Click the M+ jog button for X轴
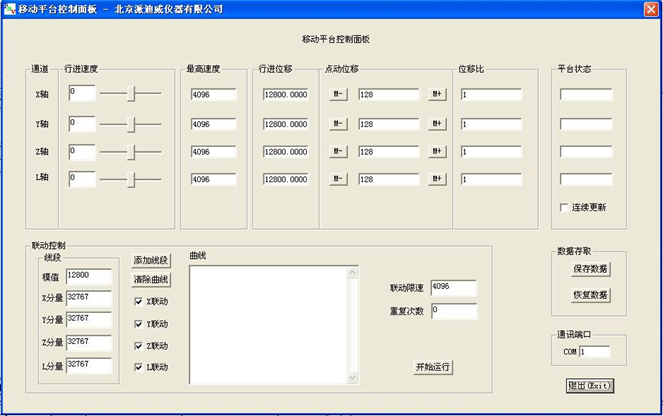Image resolution: width=663 pixels, height=416 pixels. [436, 95]
